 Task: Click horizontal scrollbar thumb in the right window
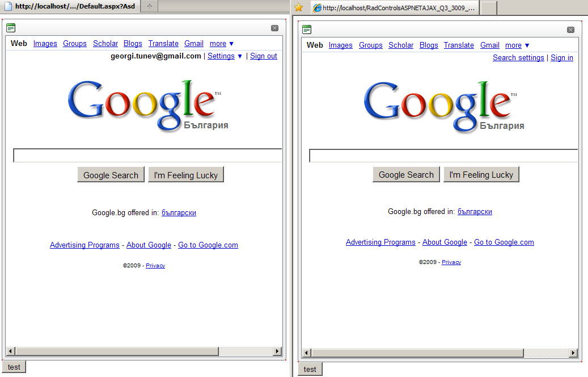(417, 353)
